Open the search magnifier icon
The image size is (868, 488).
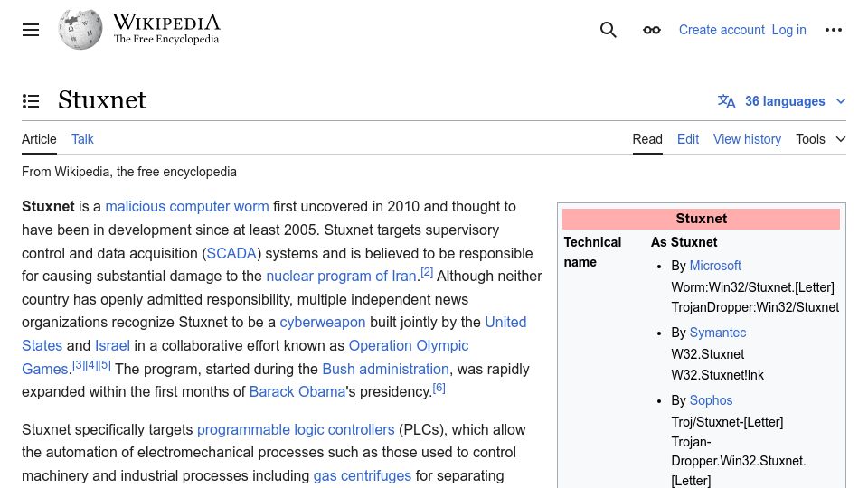(x=608, y=30)
